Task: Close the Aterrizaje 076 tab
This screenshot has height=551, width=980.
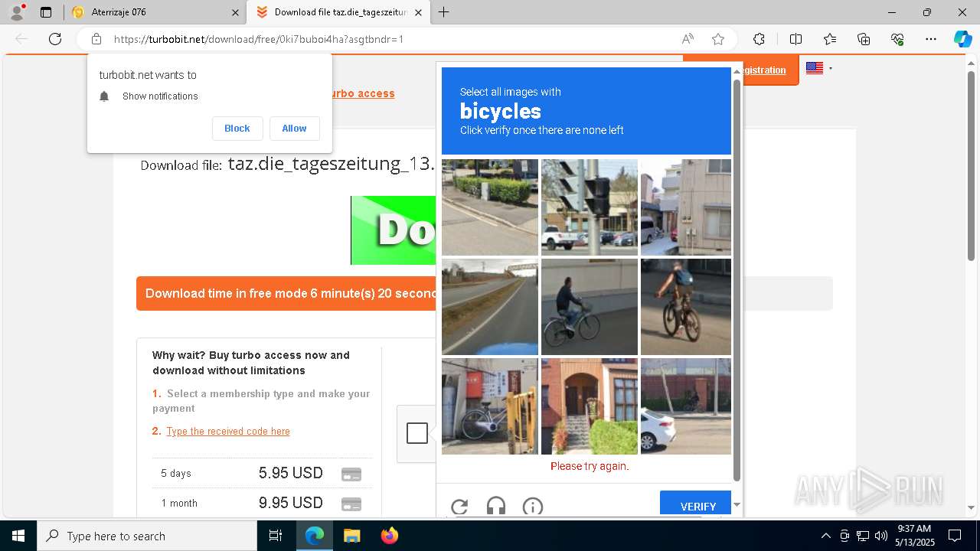Action: (x=235, y=12)
